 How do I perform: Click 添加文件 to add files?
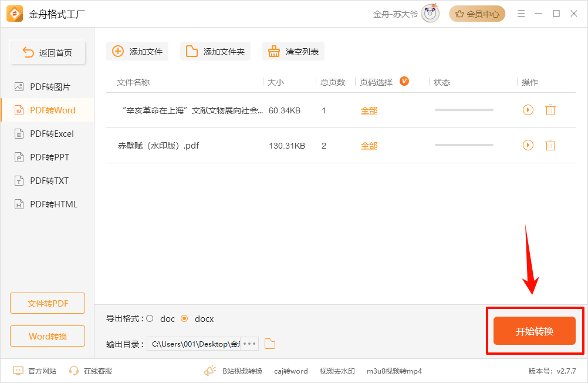137,51
